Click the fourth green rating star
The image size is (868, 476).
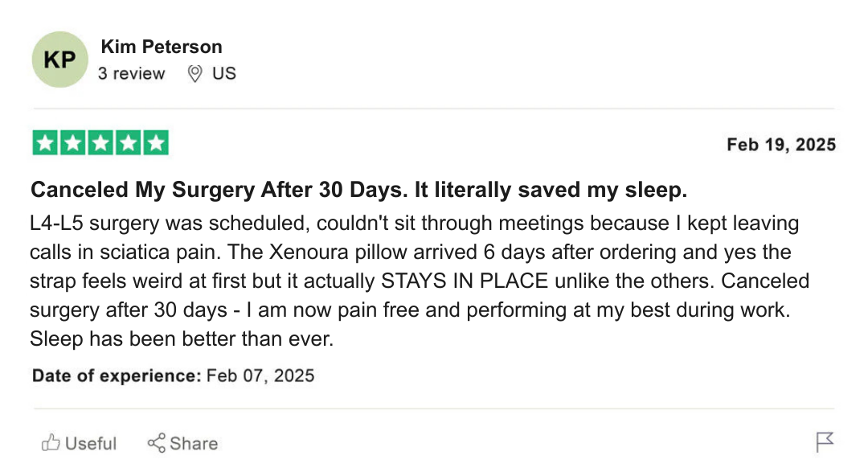128,143
